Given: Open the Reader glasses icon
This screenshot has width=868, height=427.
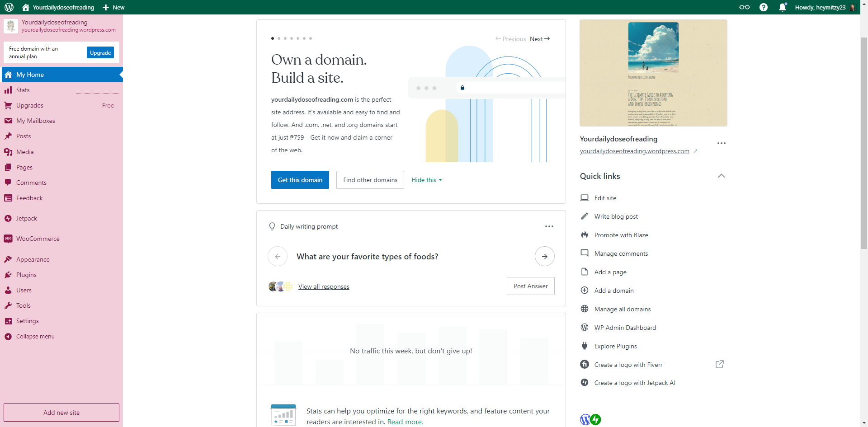Looking at the screenshot, I should [744, 7].
